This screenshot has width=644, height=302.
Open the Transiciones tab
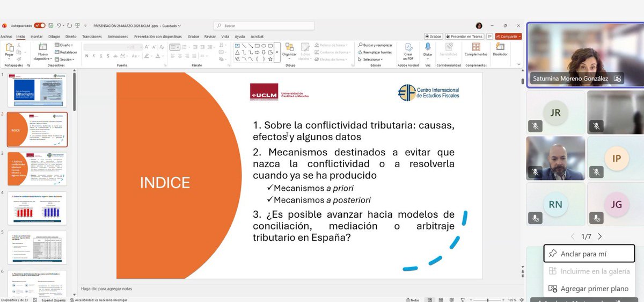coord(92,37)
